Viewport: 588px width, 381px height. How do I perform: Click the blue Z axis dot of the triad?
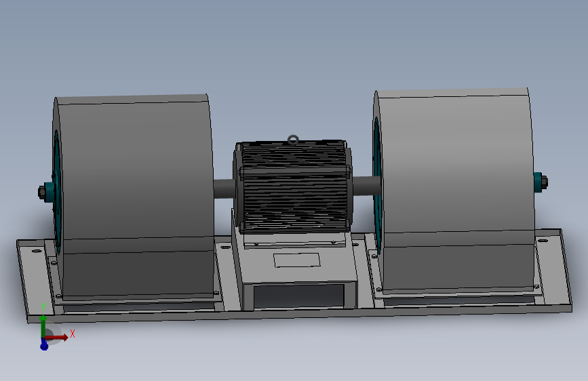coord(44,346)
